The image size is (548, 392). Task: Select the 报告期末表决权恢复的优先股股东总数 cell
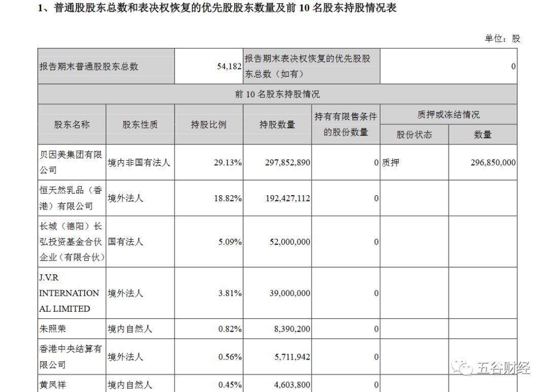pyautogui.click(x=312, y=66)
